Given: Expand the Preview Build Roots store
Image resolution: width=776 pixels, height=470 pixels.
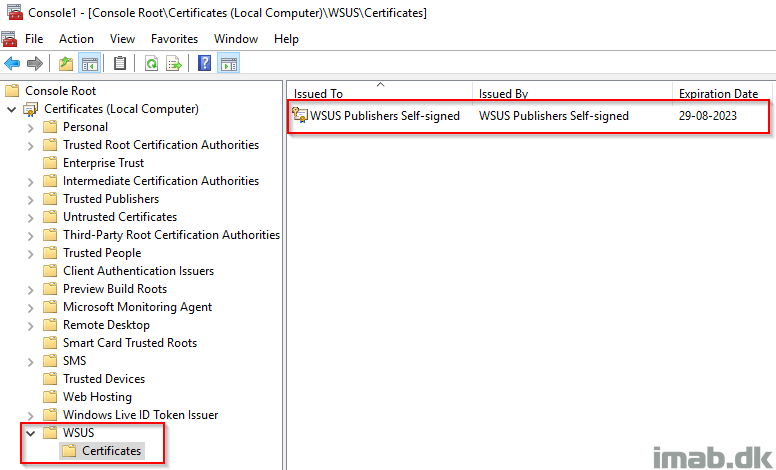Looking at the screenshot, I should (31, 290).
